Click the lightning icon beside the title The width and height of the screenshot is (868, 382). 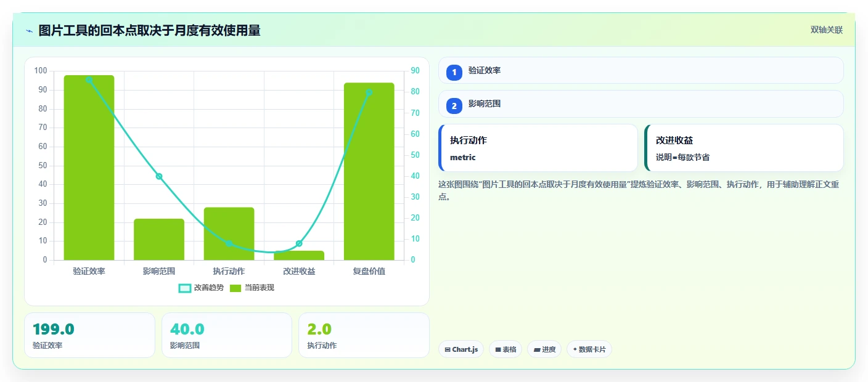29,31
